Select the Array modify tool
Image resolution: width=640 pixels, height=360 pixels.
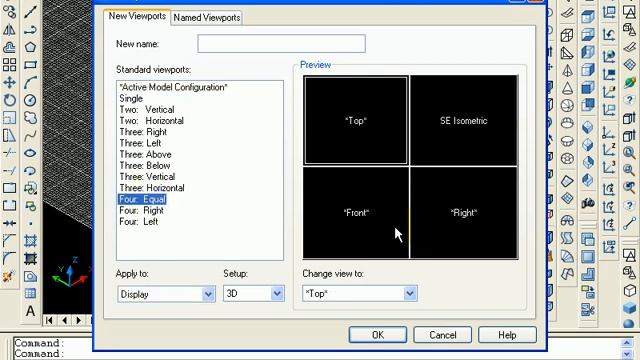pyautogui.click(x=9, y=65)
